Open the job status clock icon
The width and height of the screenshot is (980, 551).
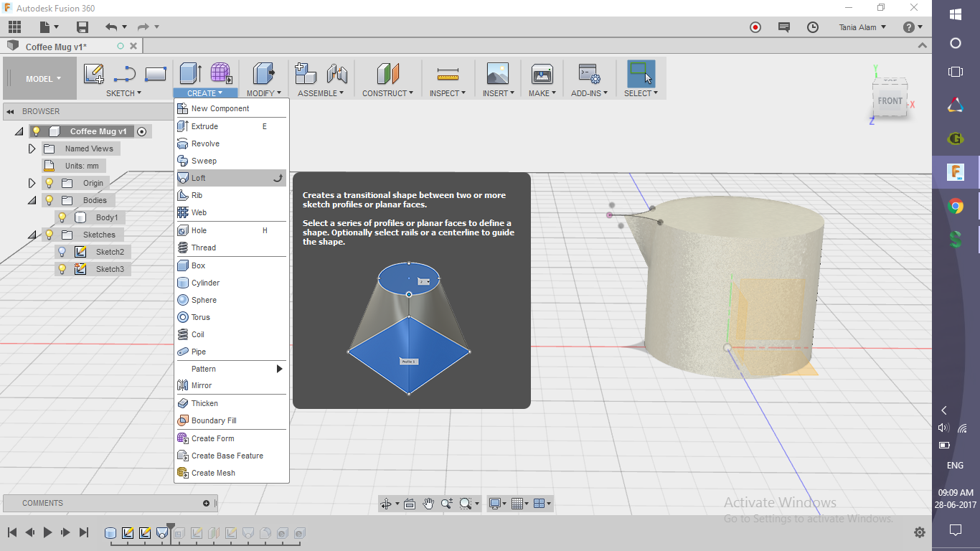point(813,27)
